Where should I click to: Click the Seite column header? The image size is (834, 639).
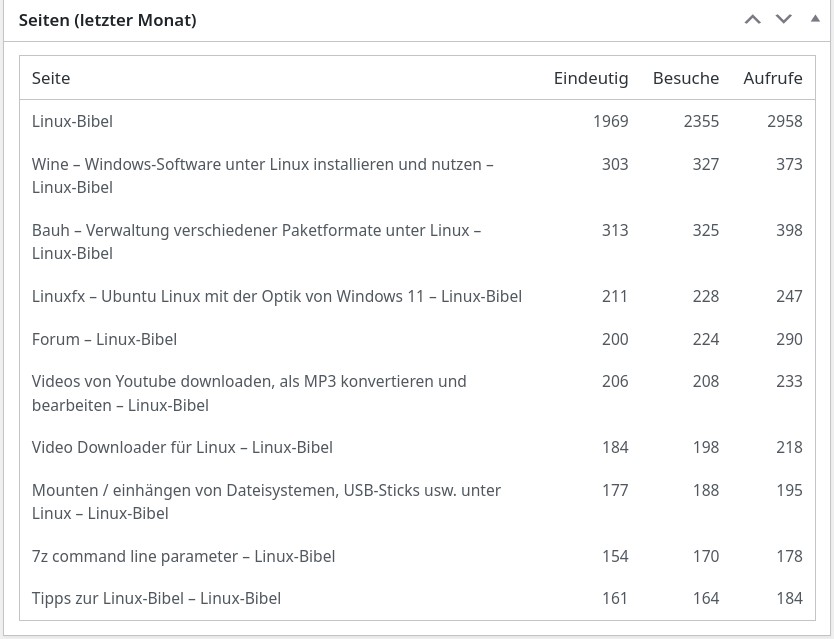click(x=51, y=78)
